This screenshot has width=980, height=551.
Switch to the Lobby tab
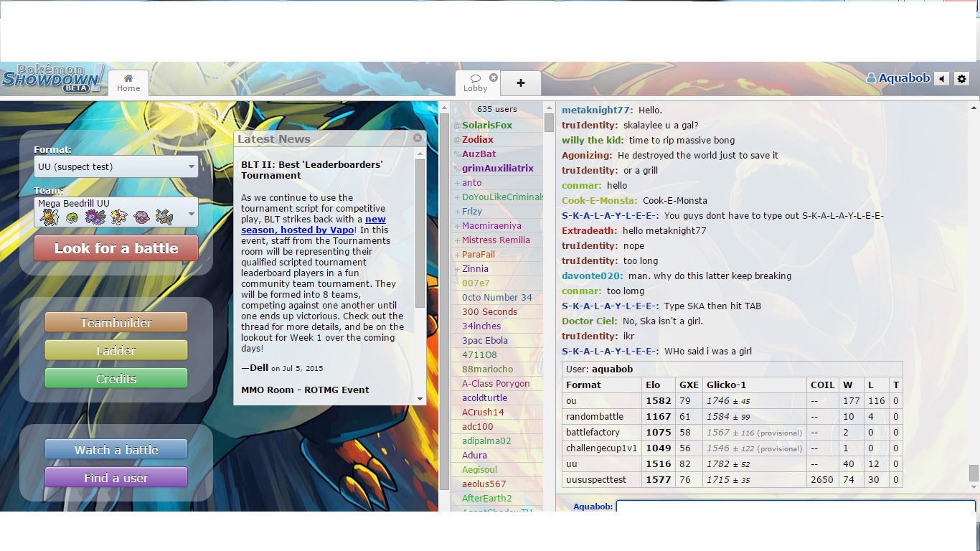pyautogui.click(x=475, y=83)
